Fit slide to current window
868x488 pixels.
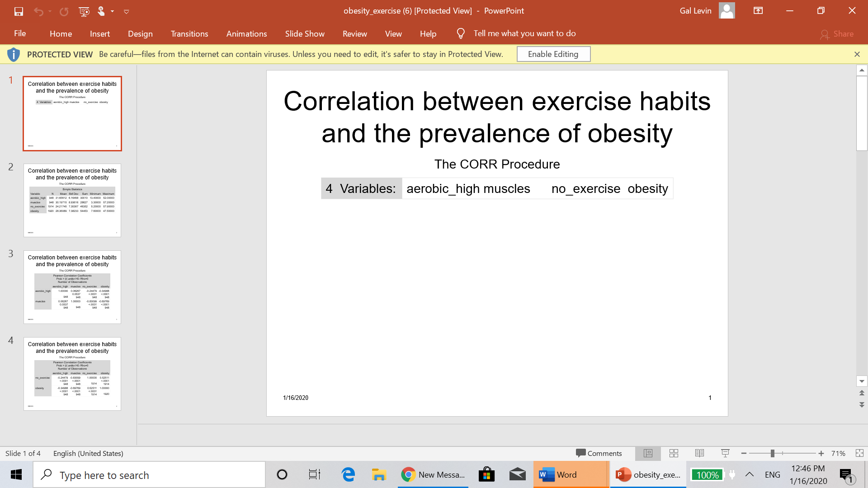pos(859,453)
